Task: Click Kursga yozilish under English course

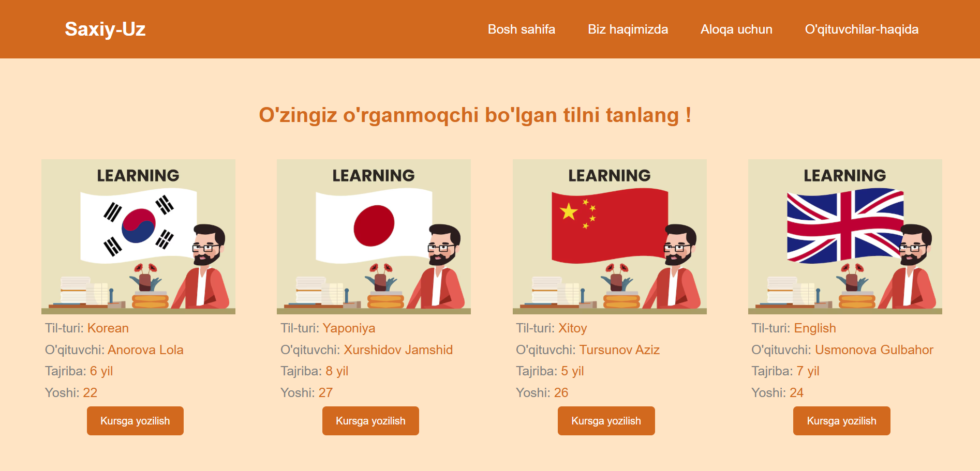Action: (842, 421)
